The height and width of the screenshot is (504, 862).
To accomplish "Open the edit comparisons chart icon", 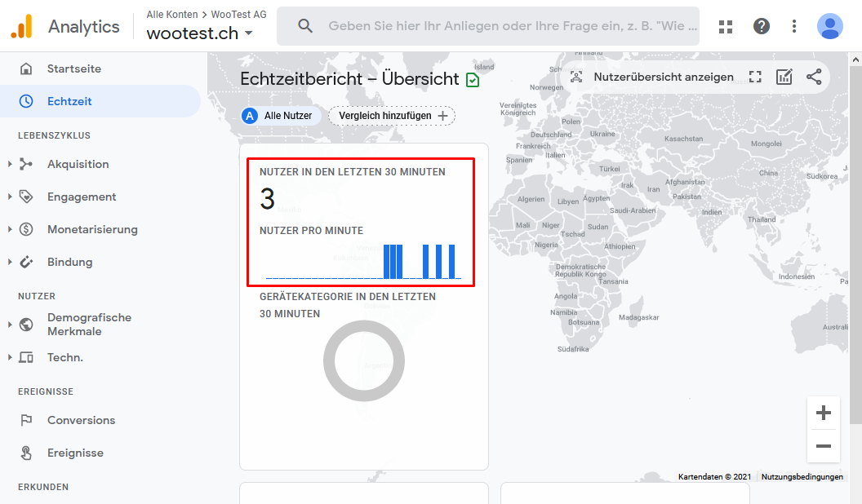I will point(784,77).
